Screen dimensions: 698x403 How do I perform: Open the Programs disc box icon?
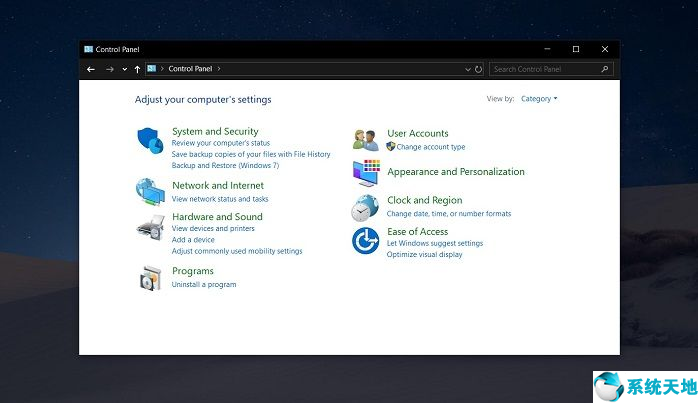point(150,278)
